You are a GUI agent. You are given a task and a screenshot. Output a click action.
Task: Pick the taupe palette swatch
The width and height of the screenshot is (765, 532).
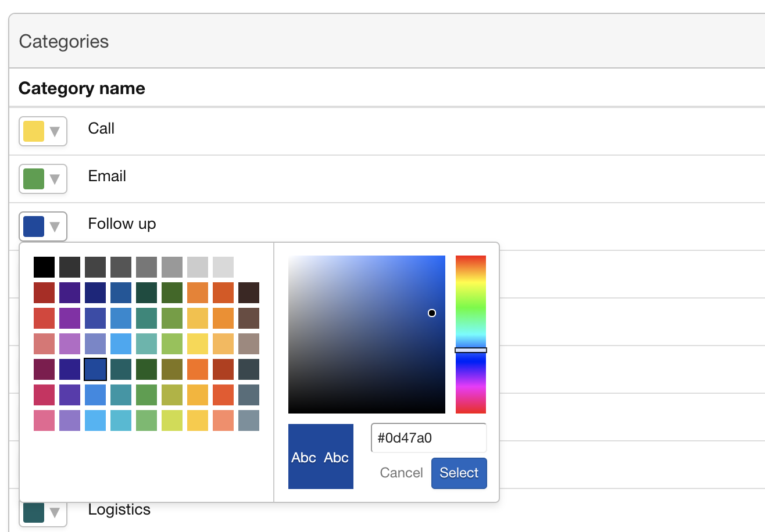click(249, 344)
